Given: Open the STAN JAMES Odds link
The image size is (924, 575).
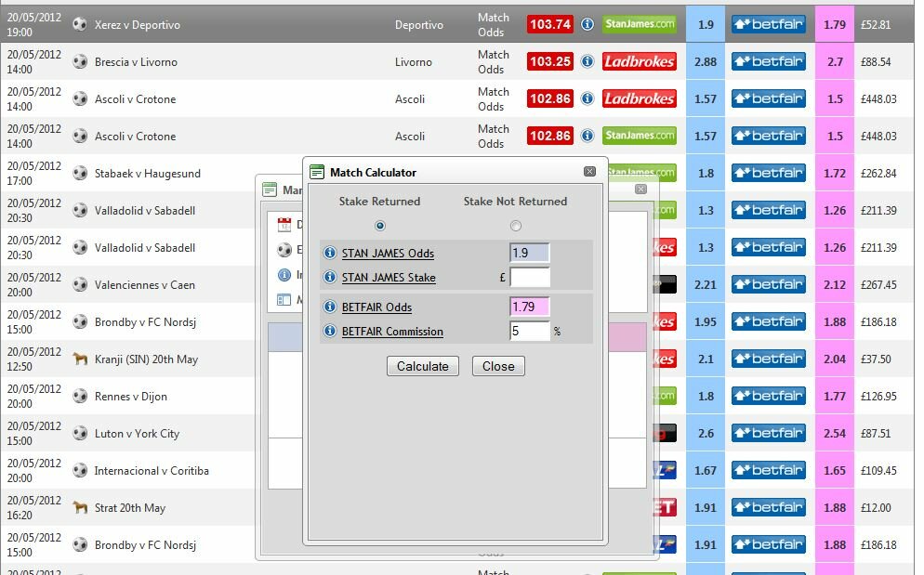Looking at the screenshot, I should tap(388, 254).
